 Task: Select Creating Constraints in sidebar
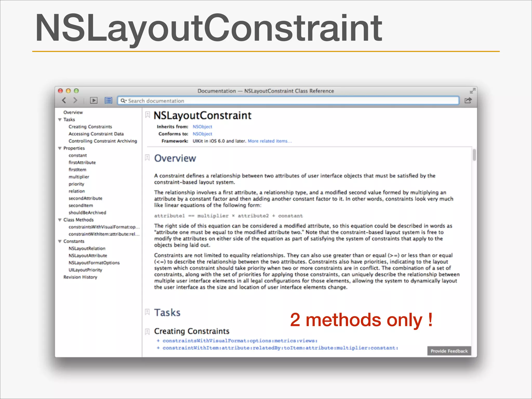(90, 127)
